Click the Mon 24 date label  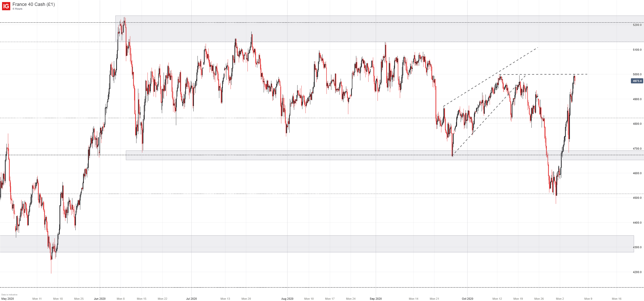(351, 299)
